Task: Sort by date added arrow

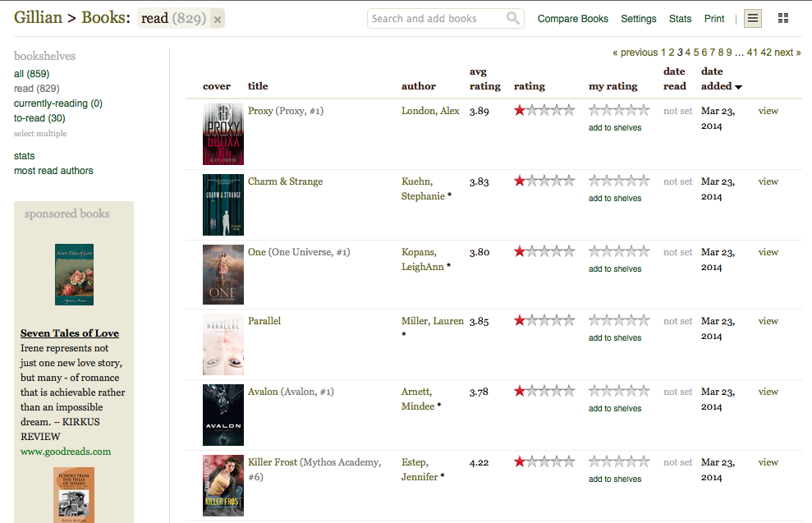Action: 738,87
